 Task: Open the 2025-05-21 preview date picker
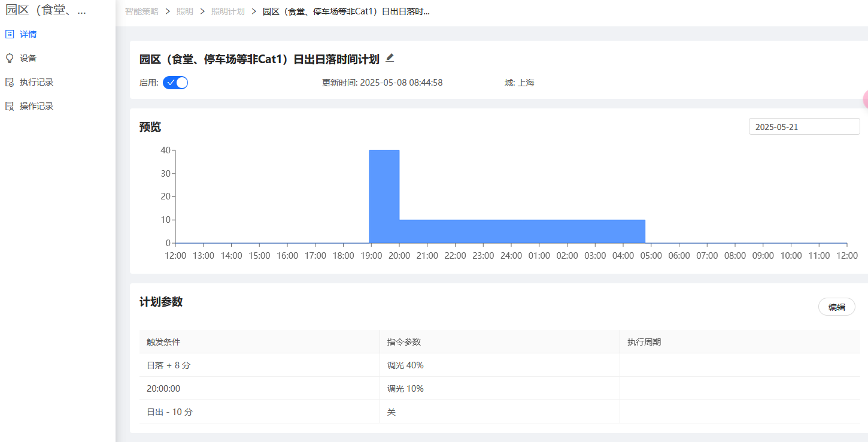(804, 126)
